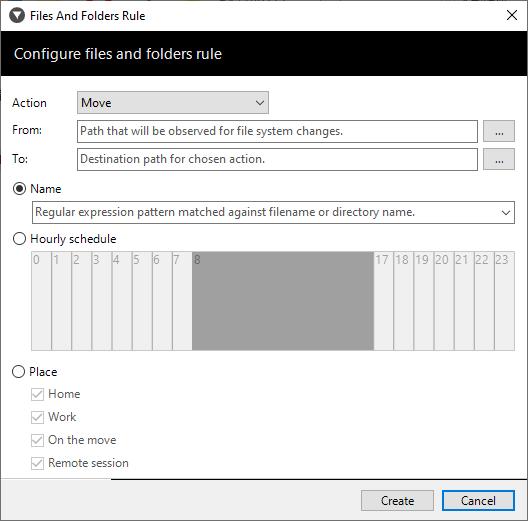Click hour 0 column in the schedule

tap(41, 301)
